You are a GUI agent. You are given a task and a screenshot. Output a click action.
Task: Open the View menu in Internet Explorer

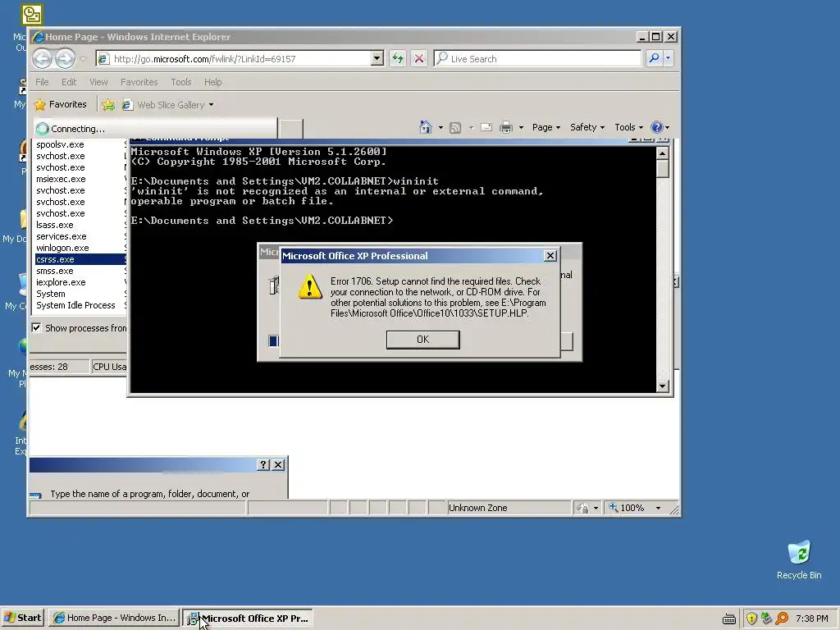(x=98, y=82)
